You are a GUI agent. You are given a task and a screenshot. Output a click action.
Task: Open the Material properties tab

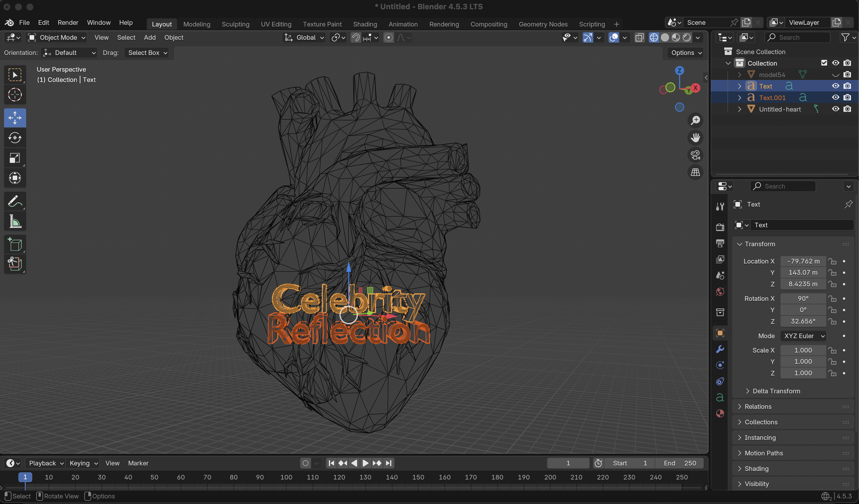(720, 413)
